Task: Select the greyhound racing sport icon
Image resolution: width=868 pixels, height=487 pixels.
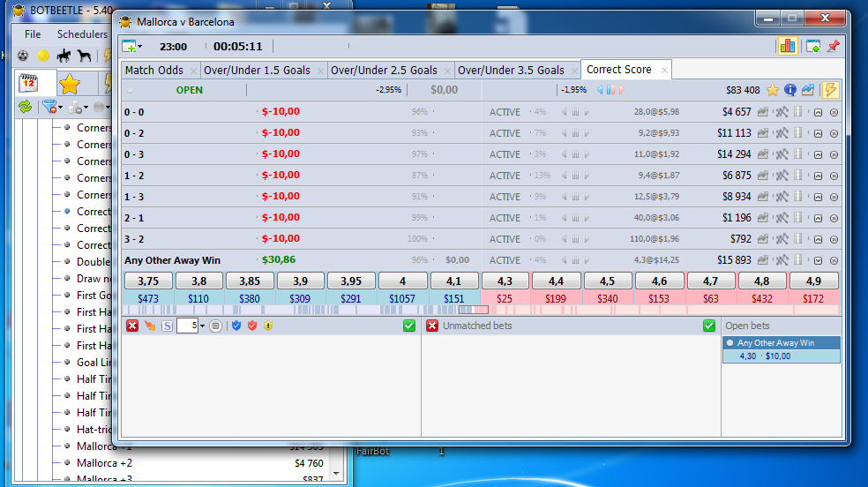Action: (84, 56)
